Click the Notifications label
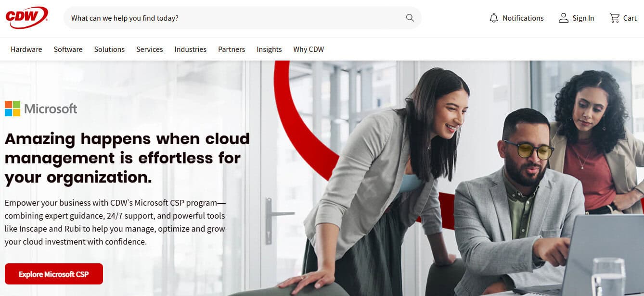The width and height of the screenshot is (644, 296). (523, 18)
